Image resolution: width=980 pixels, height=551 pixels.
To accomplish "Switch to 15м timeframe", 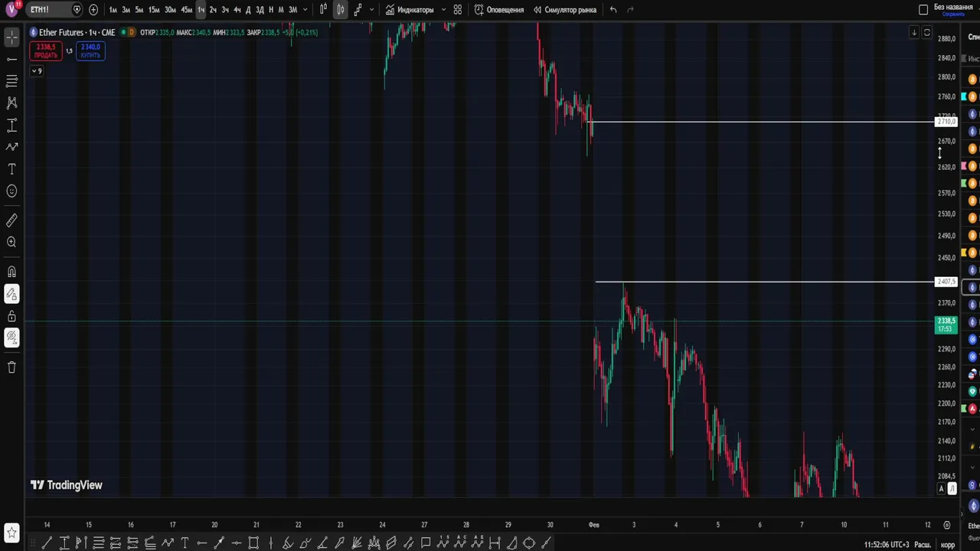I will [154, 10].
